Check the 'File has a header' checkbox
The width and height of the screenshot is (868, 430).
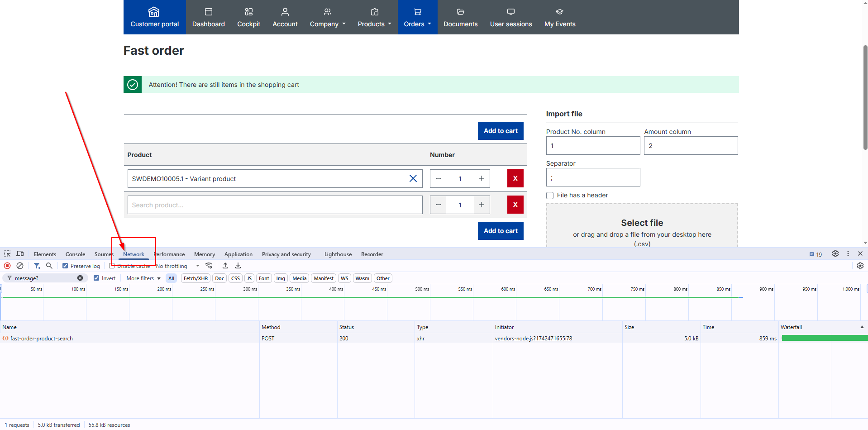click(x=550, y=196)
